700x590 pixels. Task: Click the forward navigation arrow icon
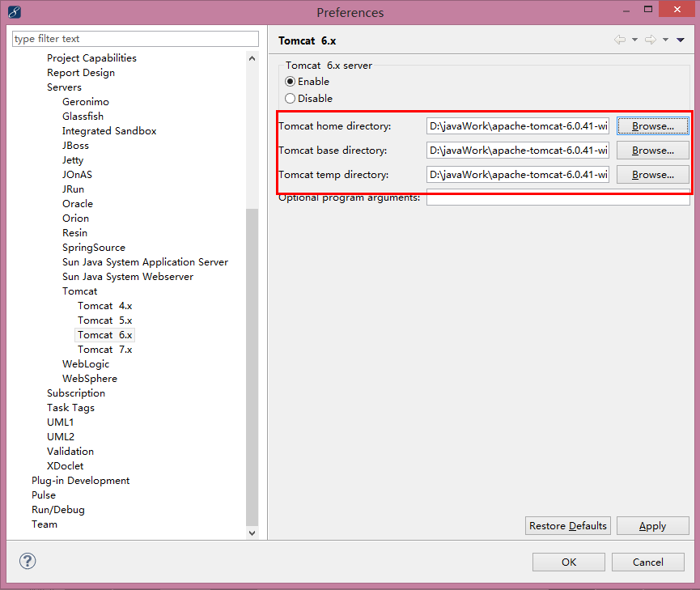pyautogui.click(x=651, y=40)
